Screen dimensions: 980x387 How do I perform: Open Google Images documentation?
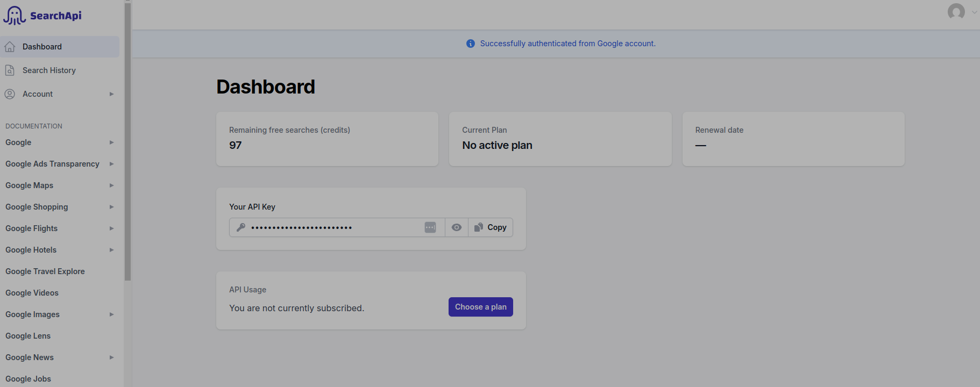pyautogui.click(x=32, y=314)
